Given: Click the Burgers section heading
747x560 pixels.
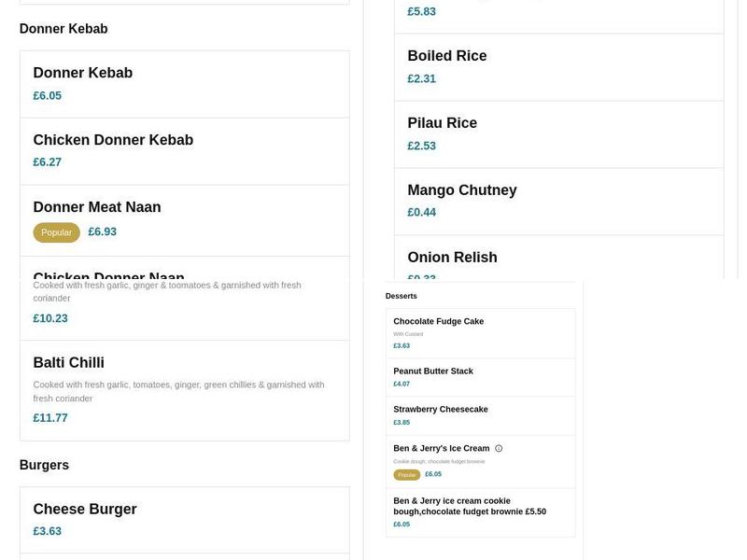Looking at the screenshot, I should 44,464.
